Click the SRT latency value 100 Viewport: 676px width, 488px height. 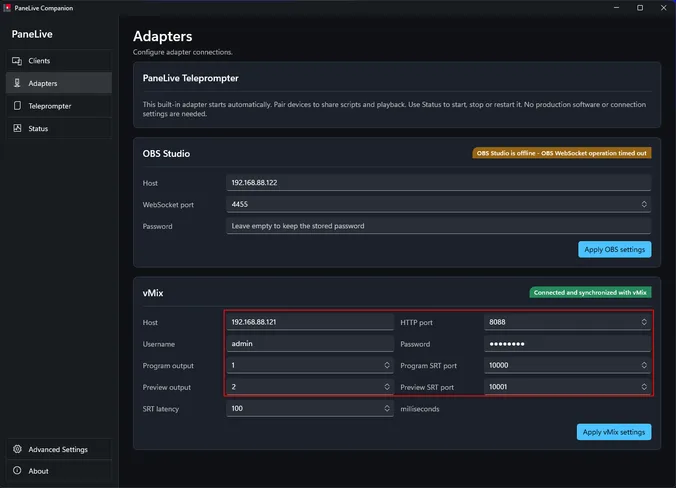click(x=237, y=408)
